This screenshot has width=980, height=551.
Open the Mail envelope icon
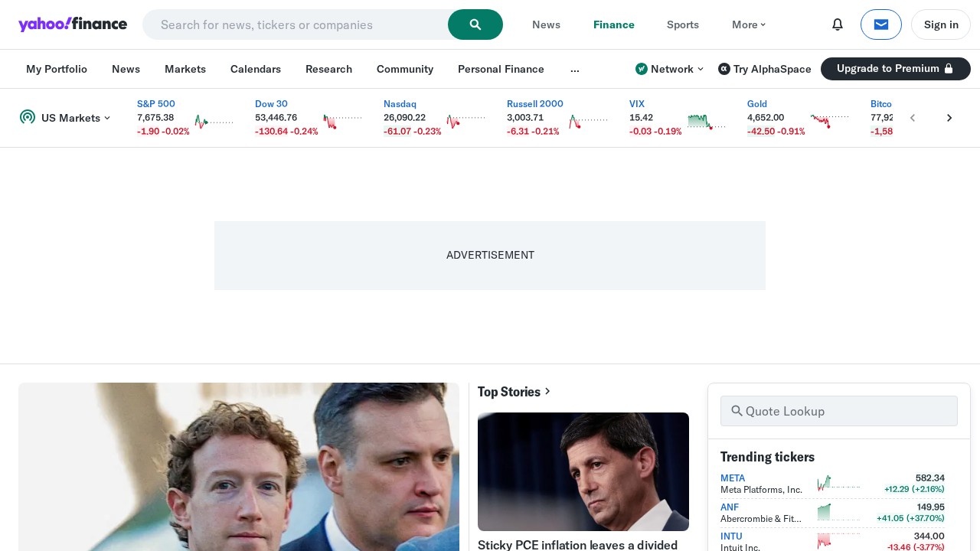pos(881,24)
